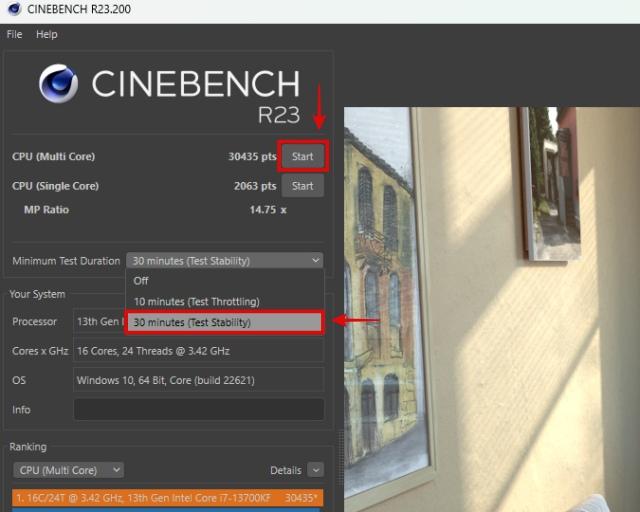Click the Cinebench sphere logo

(58, 83)
